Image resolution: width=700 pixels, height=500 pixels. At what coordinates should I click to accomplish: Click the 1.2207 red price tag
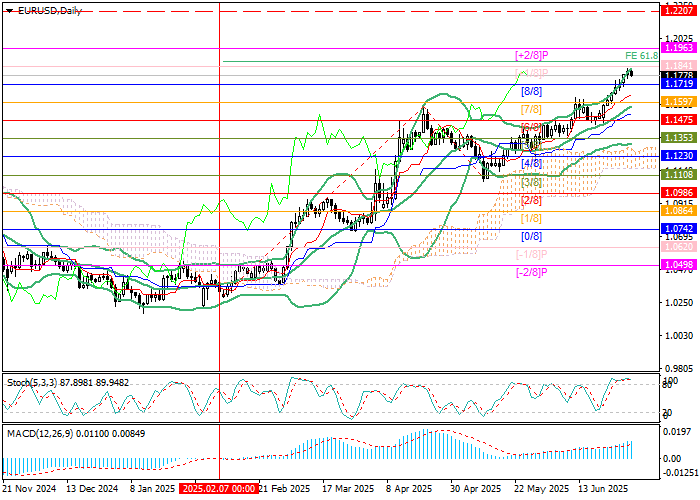coord(680,10)
